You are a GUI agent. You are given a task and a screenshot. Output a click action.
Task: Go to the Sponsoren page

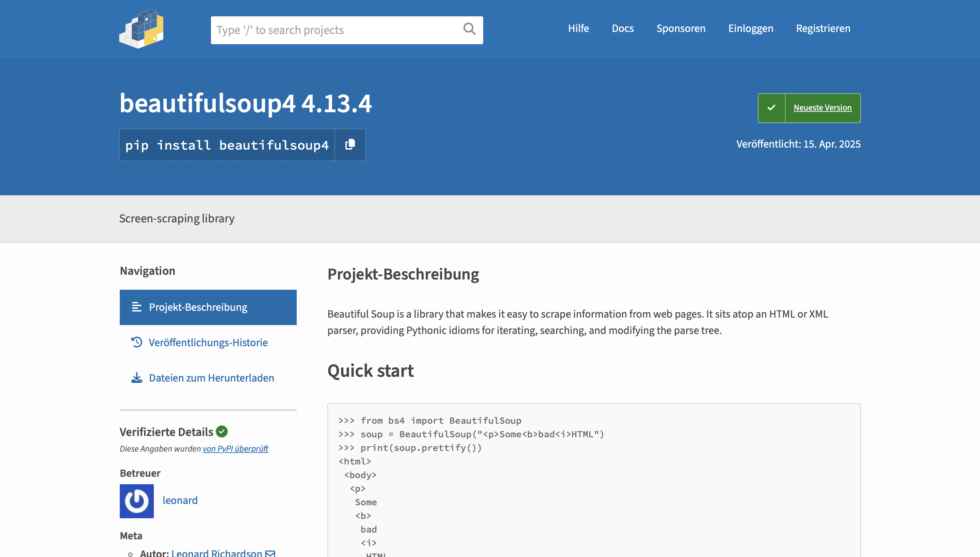click(681, 28)
